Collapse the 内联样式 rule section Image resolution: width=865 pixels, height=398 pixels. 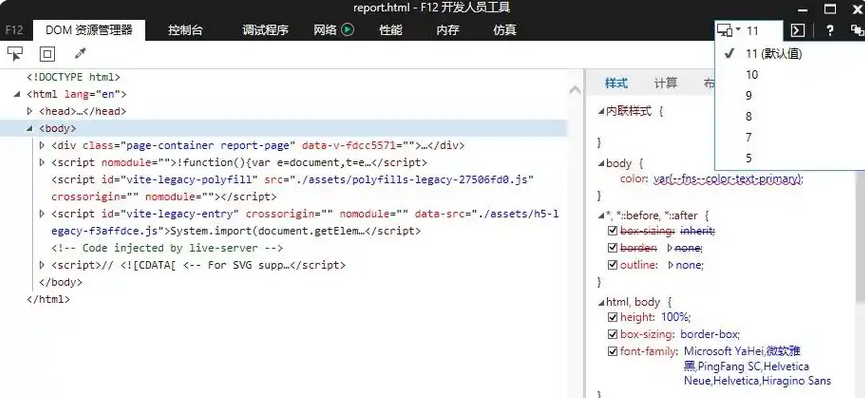[601, 111]
